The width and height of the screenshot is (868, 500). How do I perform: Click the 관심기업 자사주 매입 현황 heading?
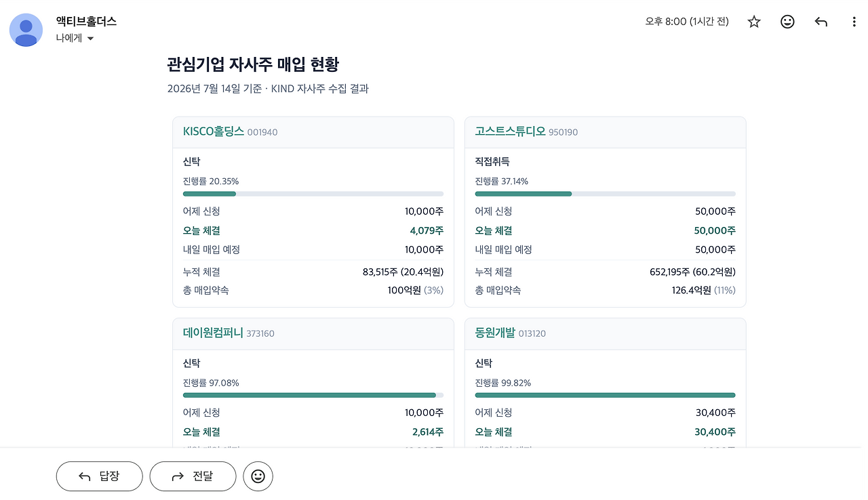[x=253, y=64]
